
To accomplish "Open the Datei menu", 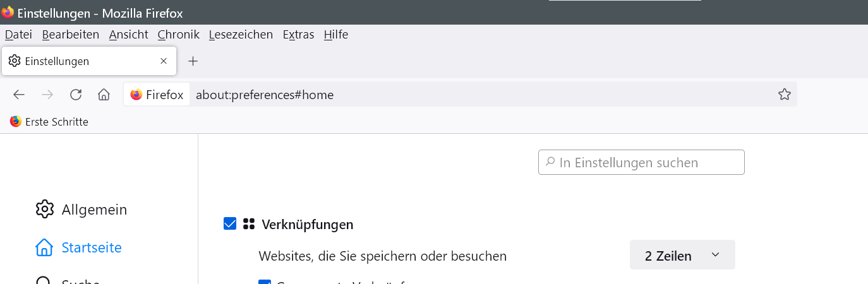I will (18, 35).
